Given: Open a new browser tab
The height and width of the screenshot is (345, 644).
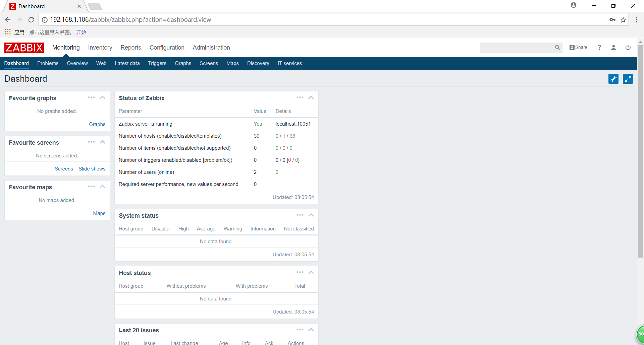Looking at the screenshot, I should [95, 6].
